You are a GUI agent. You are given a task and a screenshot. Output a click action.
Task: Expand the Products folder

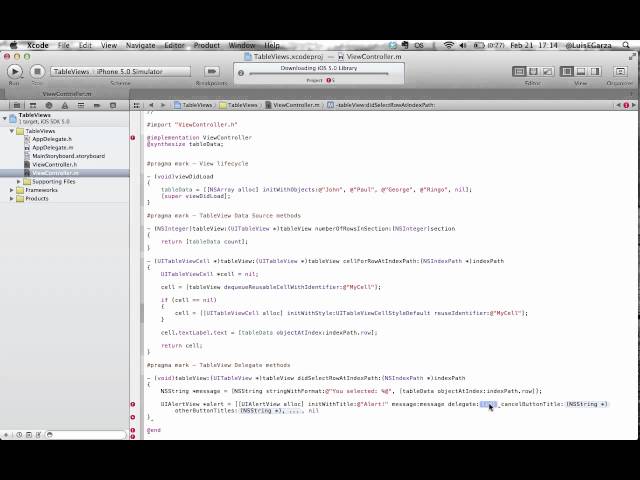pos(12,199)
